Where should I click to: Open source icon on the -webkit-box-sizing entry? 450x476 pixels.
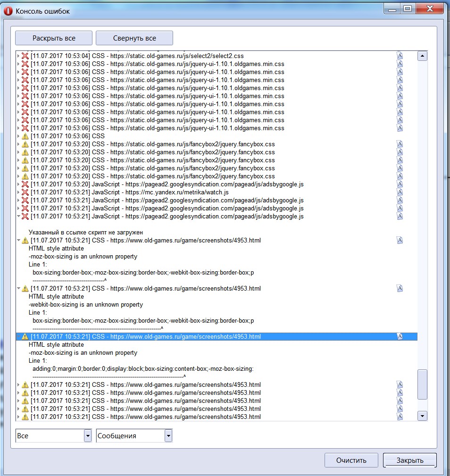coord(400,288)
